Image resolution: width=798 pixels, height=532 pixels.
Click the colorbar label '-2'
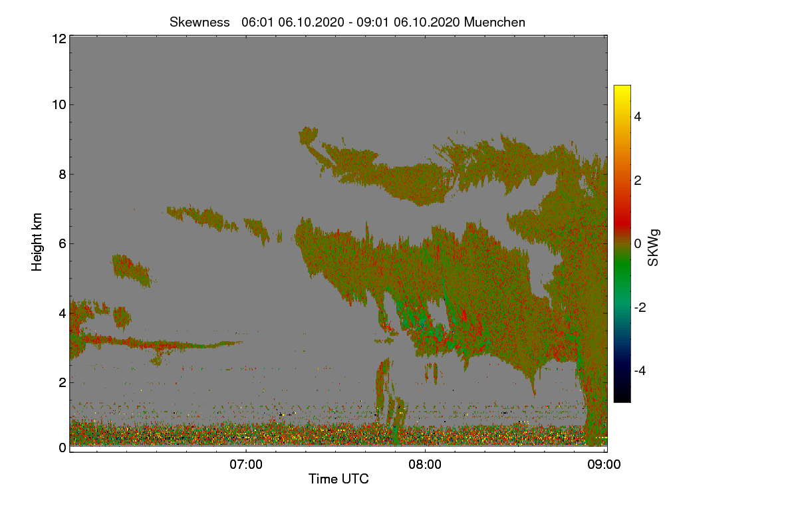[x=640, y=307]
